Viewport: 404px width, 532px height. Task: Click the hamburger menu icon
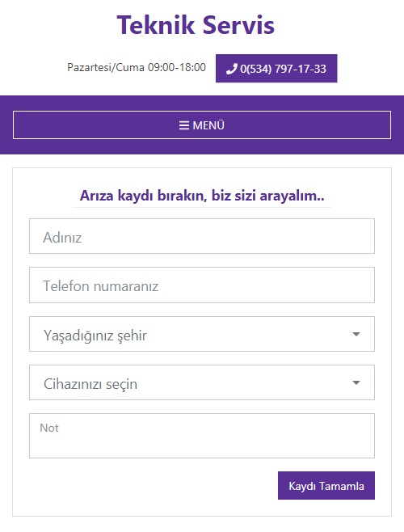(x=184, y=125)
